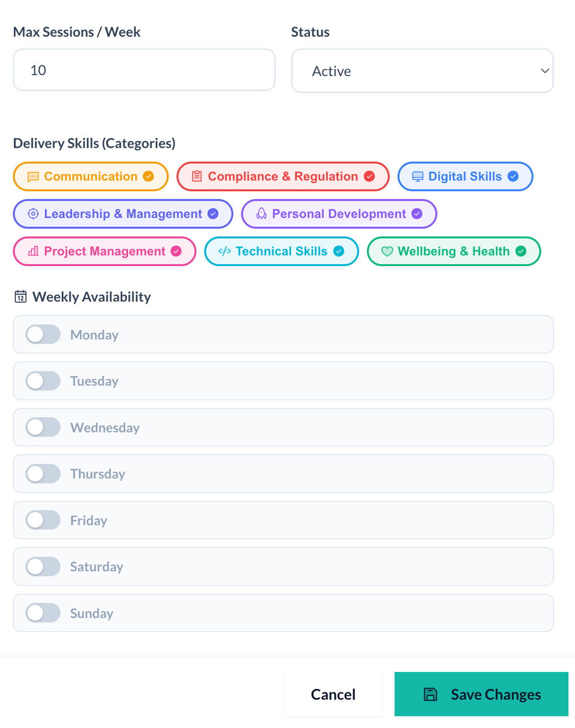Click the Digital Skills monitor icon
Screen dimensions: 575x728
click(x=418, y=176)
